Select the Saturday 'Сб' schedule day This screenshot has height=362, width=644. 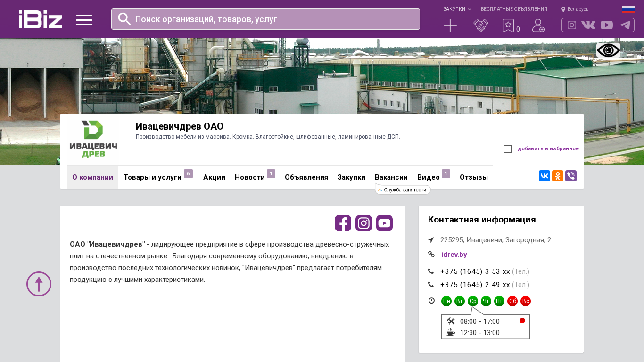click(x=512, y=301)
